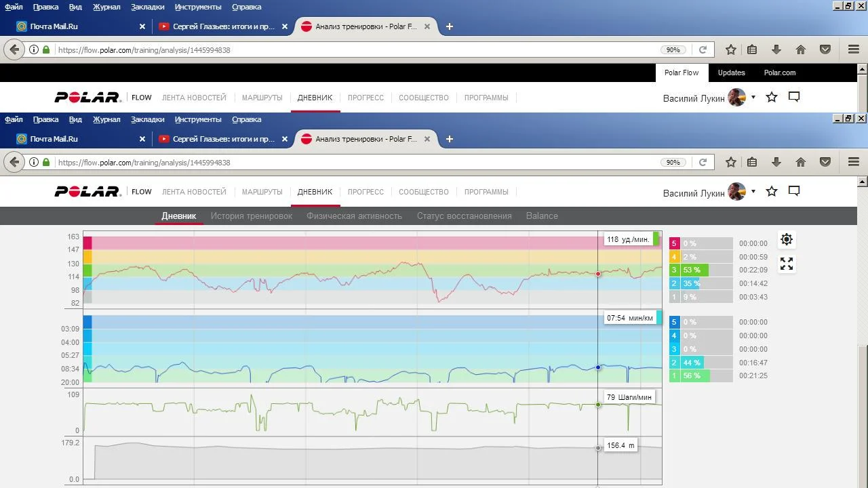868x488 pixels.
Task: Show bookmarks library list in the upper window
Action: coord(752,50)
